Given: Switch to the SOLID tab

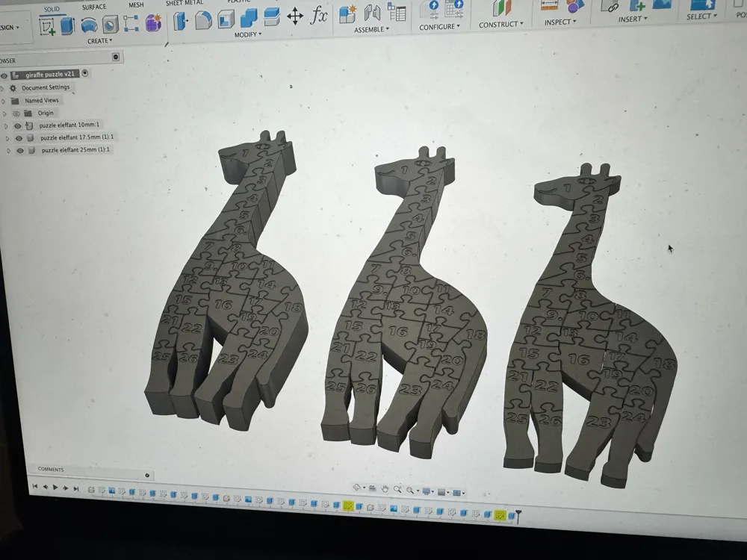Looking at the screenshot, I should 52,9.
